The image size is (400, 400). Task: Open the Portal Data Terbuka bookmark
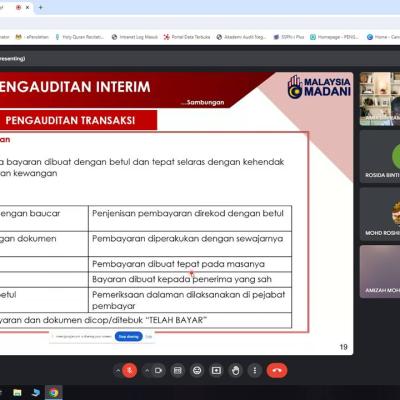187,37
